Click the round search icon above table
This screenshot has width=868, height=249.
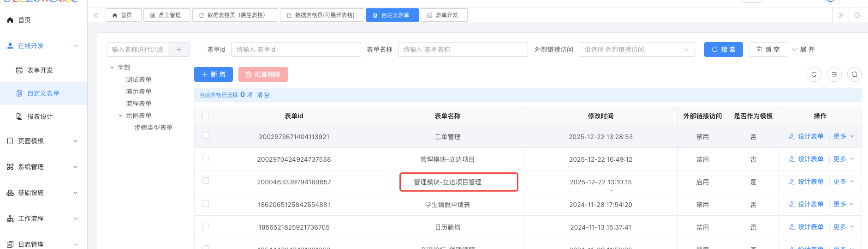(854, 74)
